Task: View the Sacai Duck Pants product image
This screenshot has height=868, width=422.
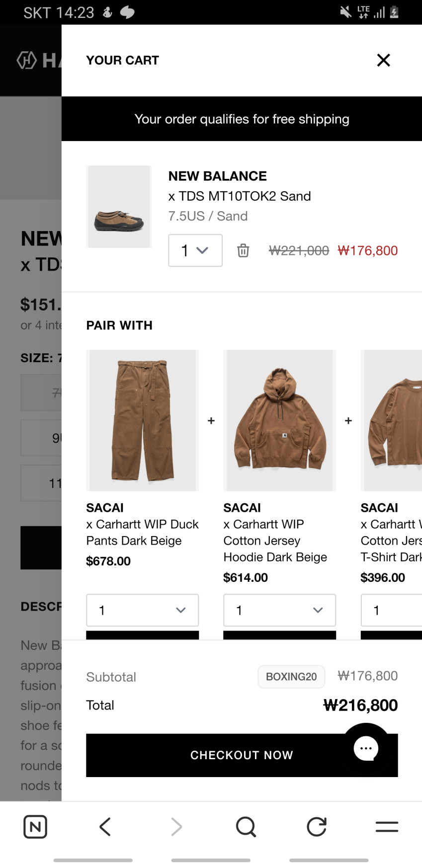Action: pyautogui.click(x=143, y=420)
